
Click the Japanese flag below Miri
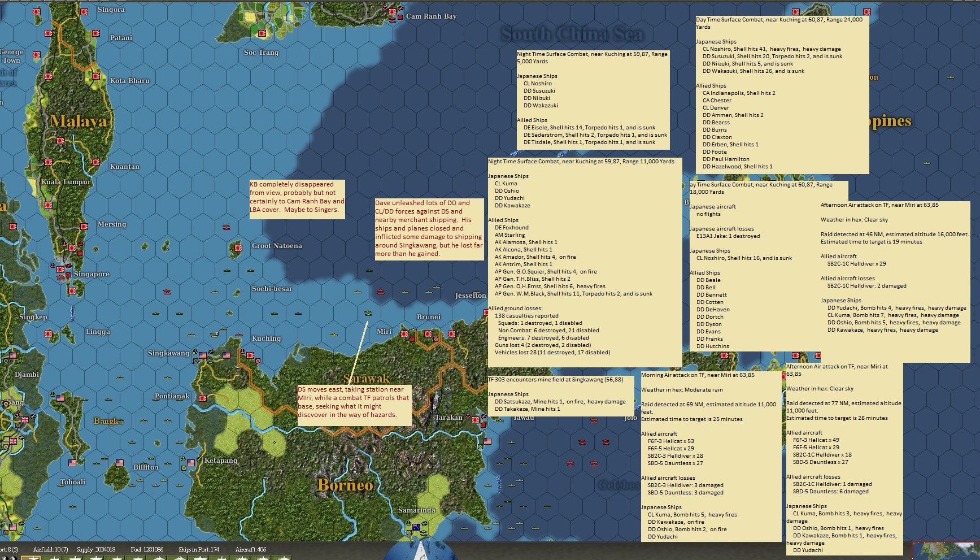click(405, 334)
